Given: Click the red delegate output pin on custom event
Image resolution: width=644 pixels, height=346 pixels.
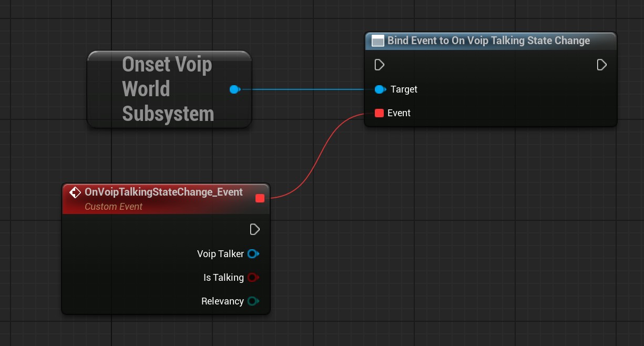Looking at the screenshot, I should [260, 198].
